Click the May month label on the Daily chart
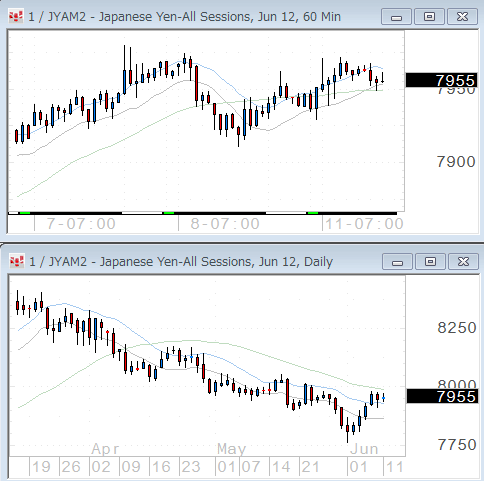 click(x=231, y=449)
